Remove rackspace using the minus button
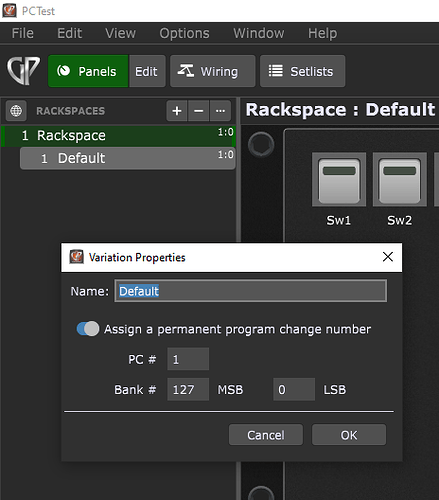The width and height of the screenshot is (439, 500). (x=199, y=111)
